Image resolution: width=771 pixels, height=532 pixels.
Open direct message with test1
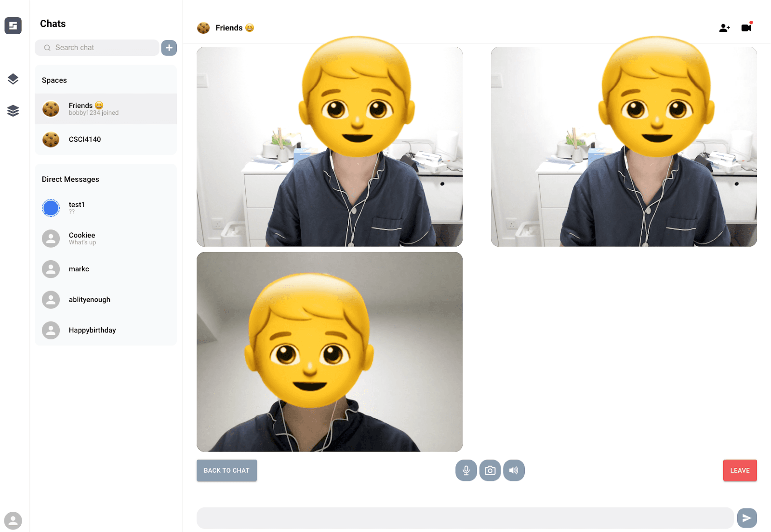click(106, 208)
